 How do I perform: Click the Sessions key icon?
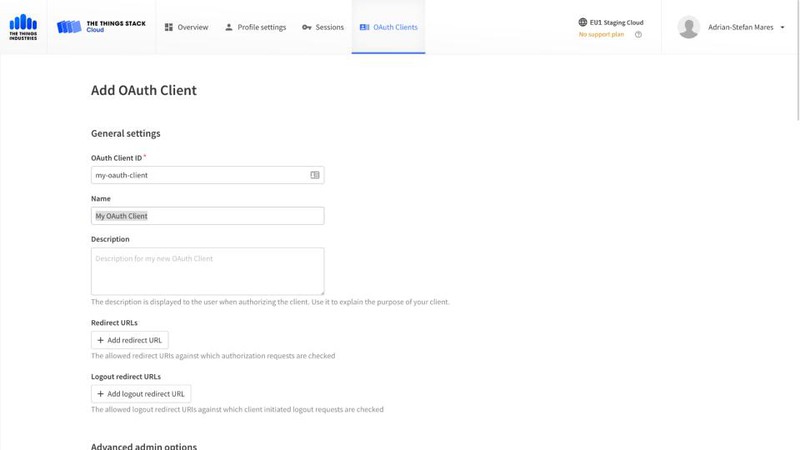306,28
